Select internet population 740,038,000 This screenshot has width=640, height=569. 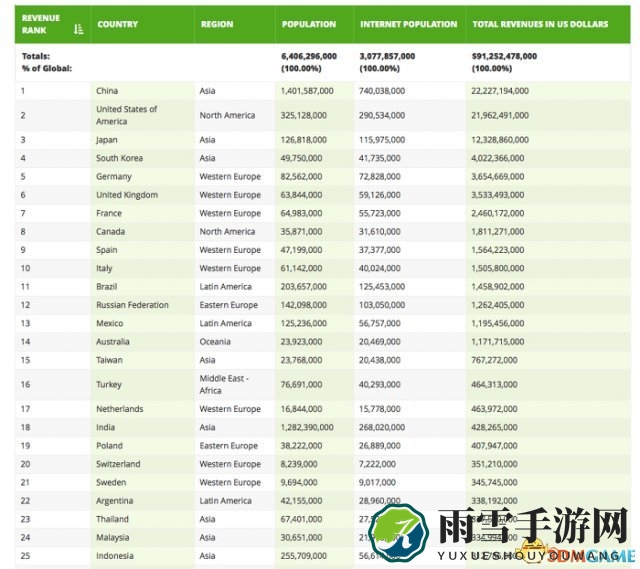[x=382, y=91]
